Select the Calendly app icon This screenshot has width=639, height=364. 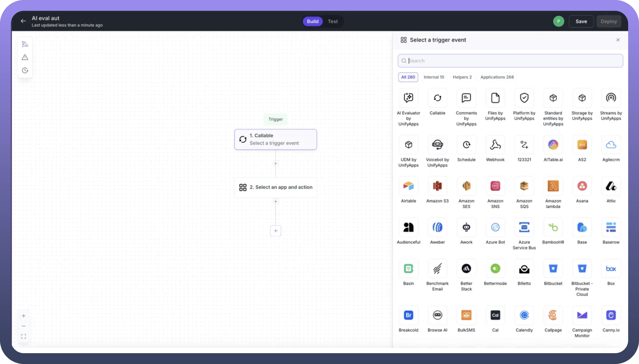point(524,315)
